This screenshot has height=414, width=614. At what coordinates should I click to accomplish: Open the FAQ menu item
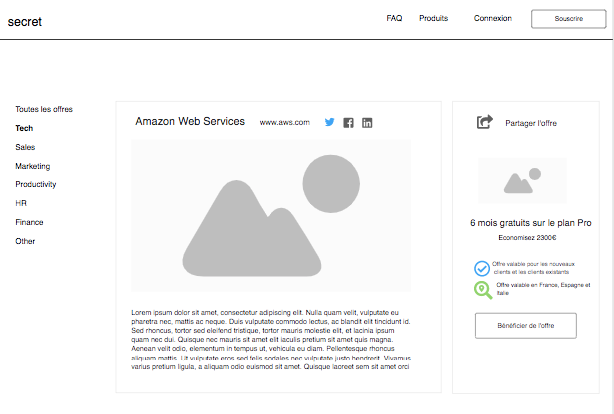394,18
